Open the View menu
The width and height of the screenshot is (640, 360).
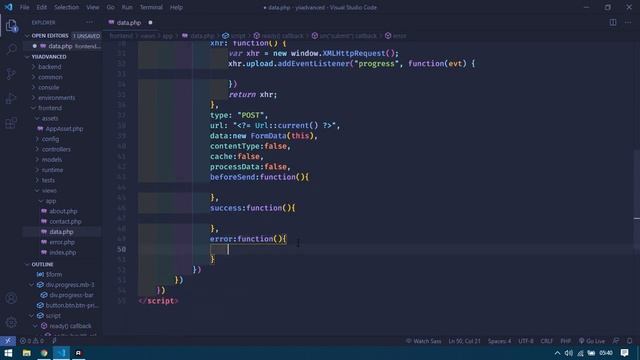[93, 7]
